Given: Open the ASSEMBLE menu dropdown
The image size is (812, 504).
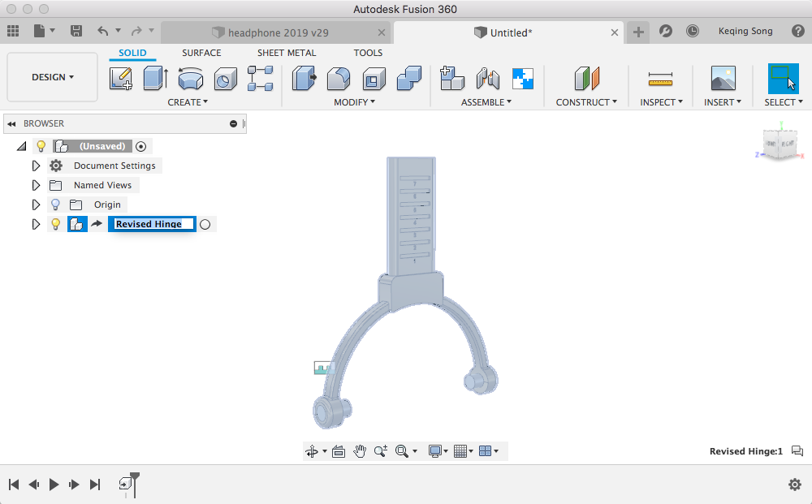Looking at the screenshot, I should click(x=486, y=102).
